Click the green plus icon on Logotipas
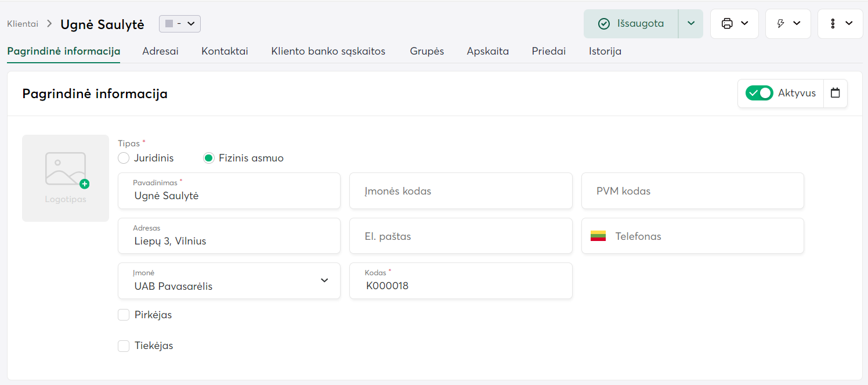This screenshot has width=868, height=385. tap(85, 184)
